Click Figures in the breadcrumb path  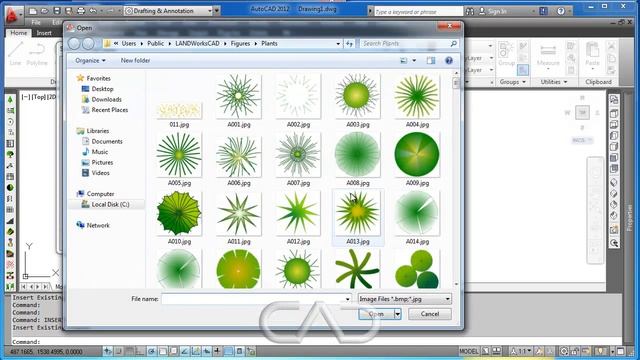point(240,43)
